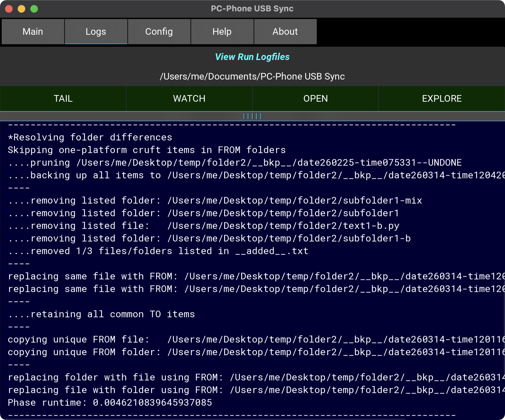Grab the blue striped splitter handle
Viewport: 505px width, 420px height.
(x=252, y=116)
